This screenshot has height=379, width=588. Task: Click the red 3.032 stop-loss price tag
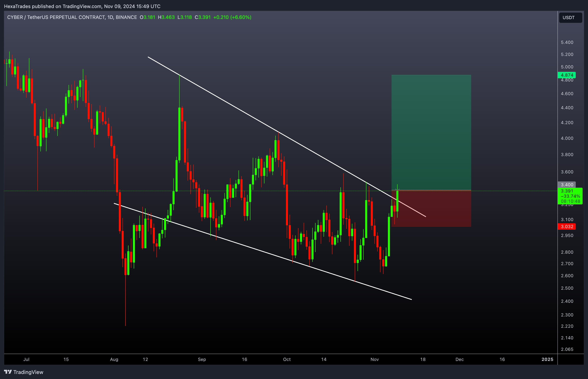(x=567, y=227)
